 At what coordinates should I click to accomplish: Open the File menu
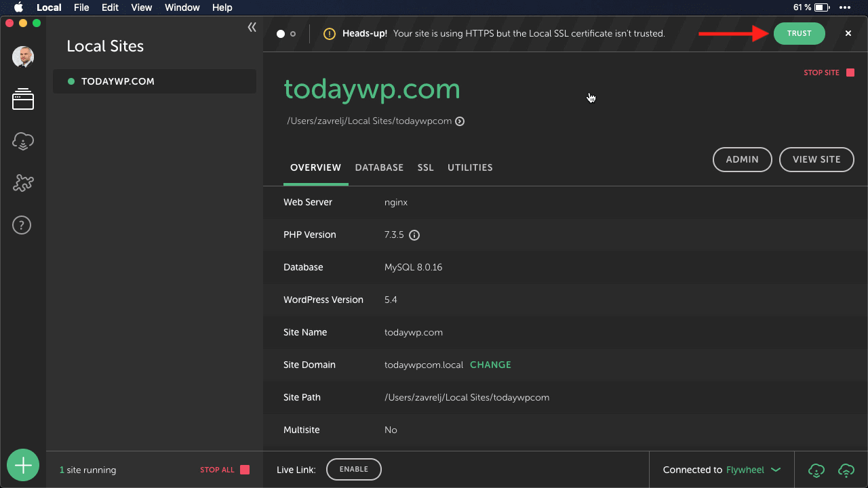tap(81, 7)
